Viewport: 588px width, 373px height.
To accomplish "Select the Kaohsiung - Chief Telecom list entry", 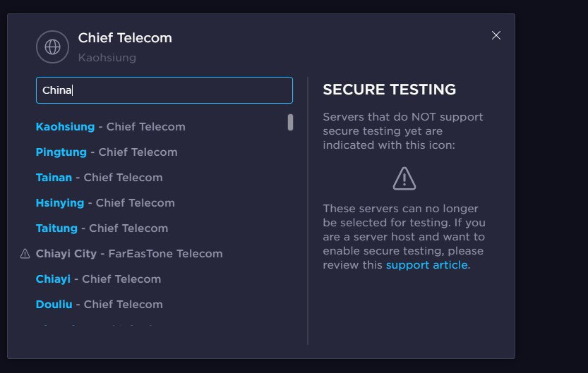I will tap(110, 127).
